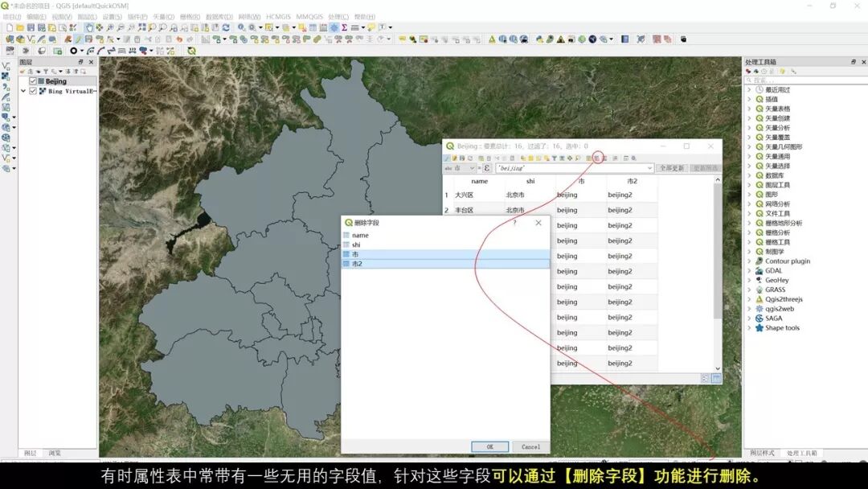Click reload table icon in attribute table toolbar
Image resolution: width=868 pixels, height=489 pixels.
[x=470, y=158]
